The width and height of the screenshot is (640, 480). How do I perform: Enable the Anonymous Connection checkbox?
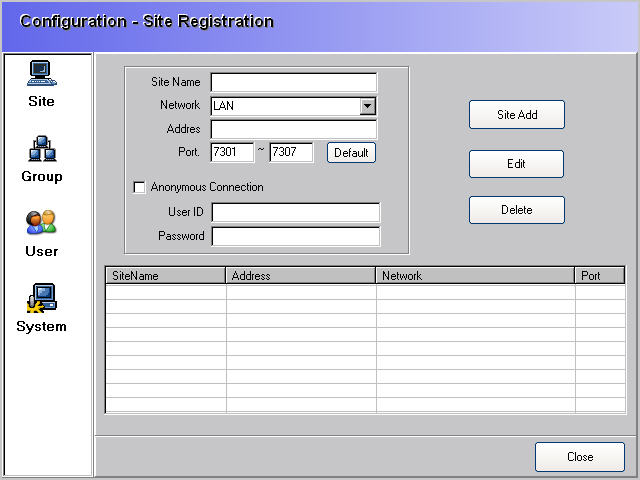click(x=139, y=187)
